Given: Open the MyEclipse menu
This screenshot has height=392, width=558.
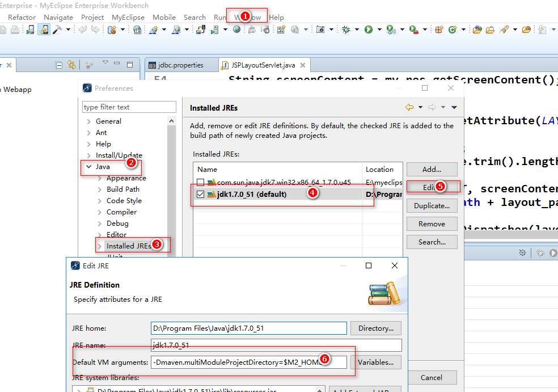Looking at the screenshot, I should [x=128, y=17].
